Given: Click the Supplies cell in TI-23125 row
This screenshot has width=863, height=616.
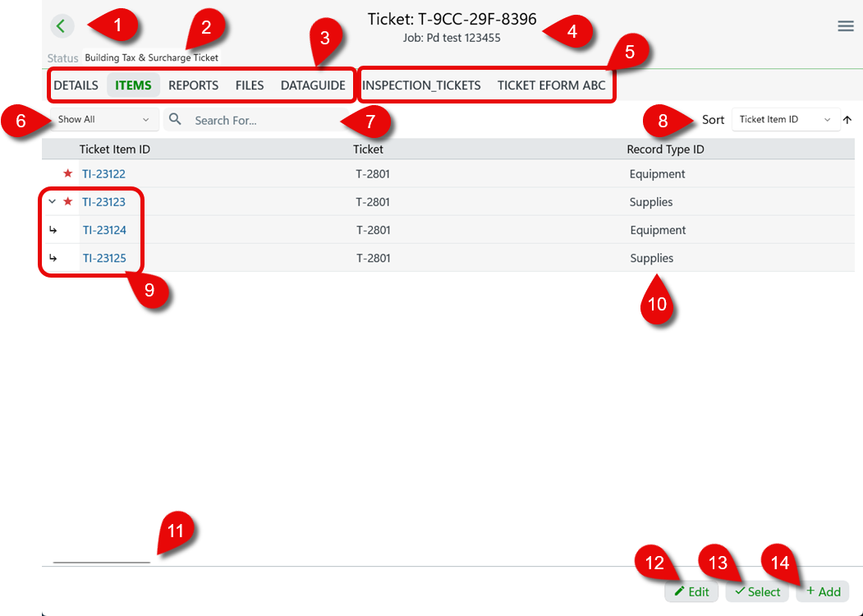Looking at the screenshot, I should click(x=651, y=258).
